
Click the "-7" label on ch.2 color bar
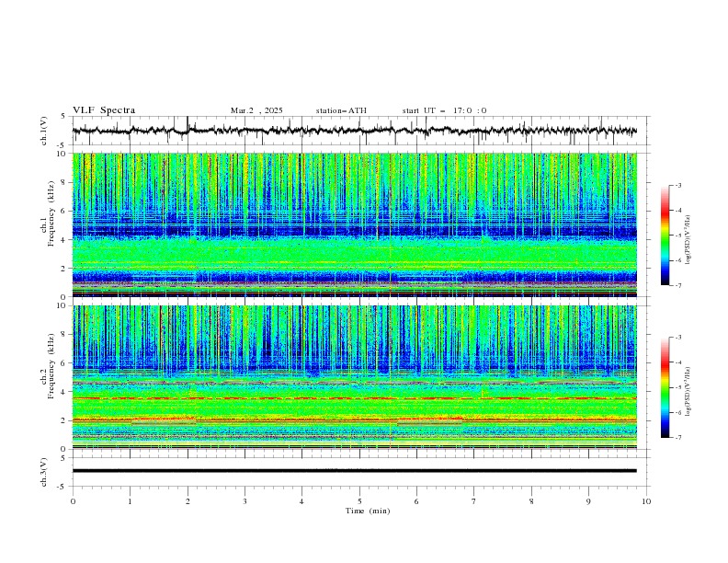click(678, 438)
